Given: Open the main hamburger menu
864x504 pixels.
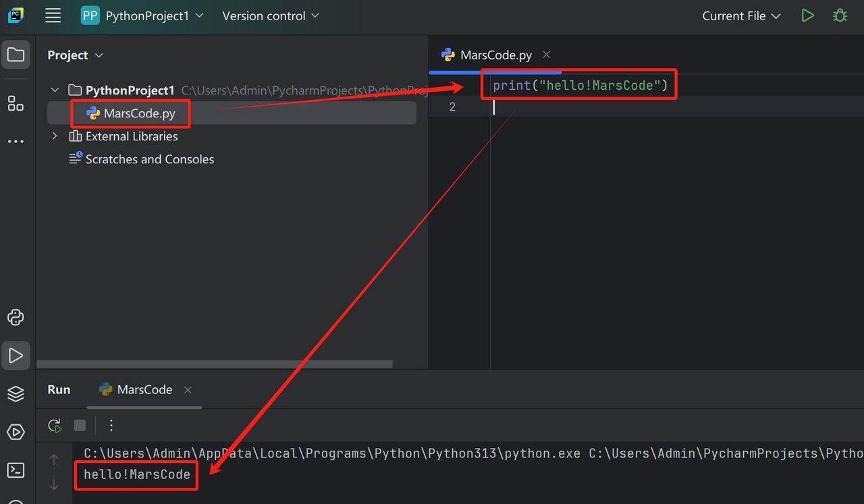Looking at the screenshot, I should pos(53,16).
